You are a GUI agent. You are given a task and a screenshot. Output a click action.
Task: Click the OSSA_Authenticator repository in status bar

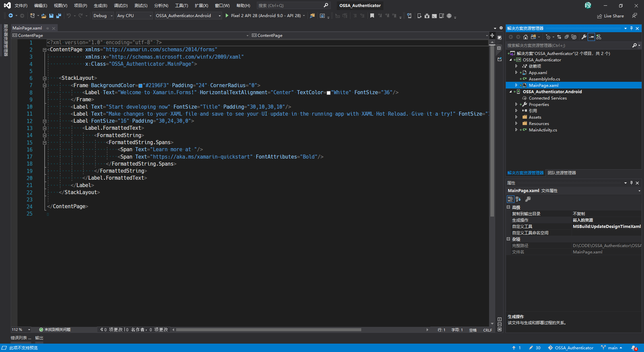pos(571,348)
